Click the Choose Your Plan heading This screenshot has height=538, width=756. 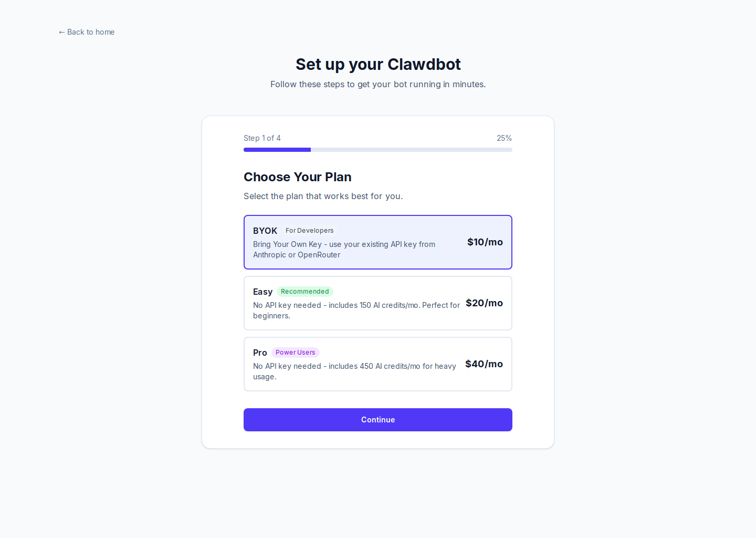tap(297, 177)
